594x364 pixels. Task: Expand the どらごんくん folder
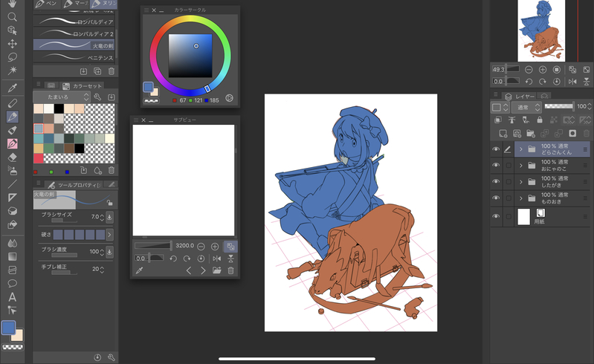(x=521, y=149)
